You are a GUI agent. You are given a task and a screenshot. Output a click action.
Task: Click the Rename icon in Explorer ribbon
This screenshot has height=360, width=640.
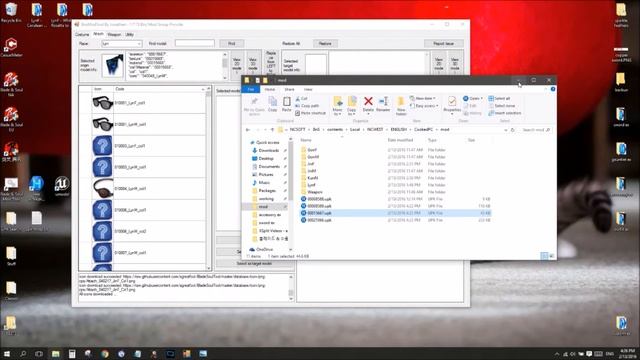[x=383, y=101]
